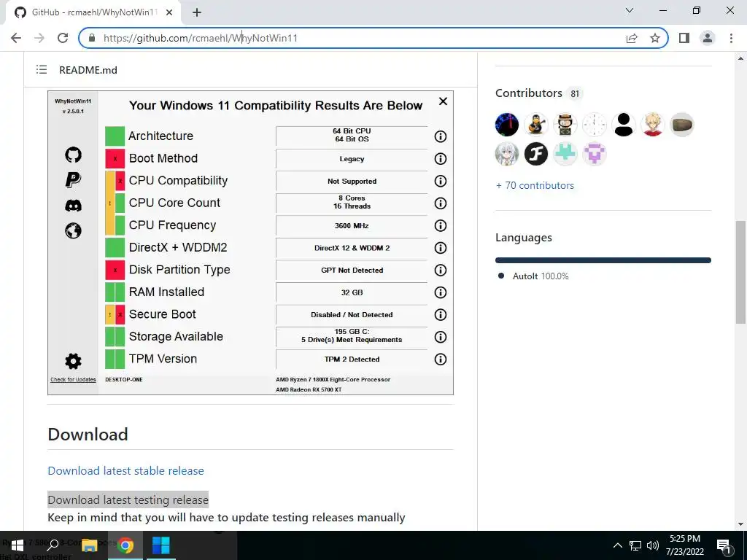Click the CPU Frequency info icon
The width and height of the screenshot is (747, 560).
(440, 225)
